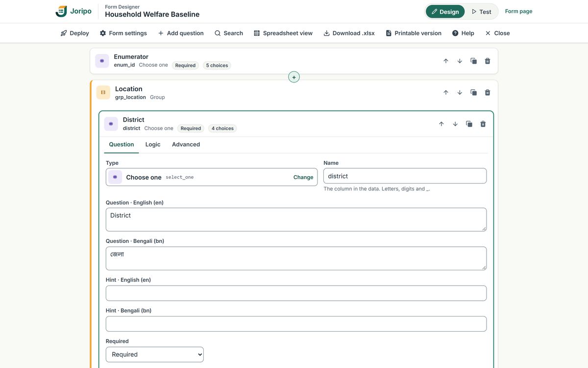This screenshot has width=588, height=368.
Task: Edit the English question text
Action: 296,219
